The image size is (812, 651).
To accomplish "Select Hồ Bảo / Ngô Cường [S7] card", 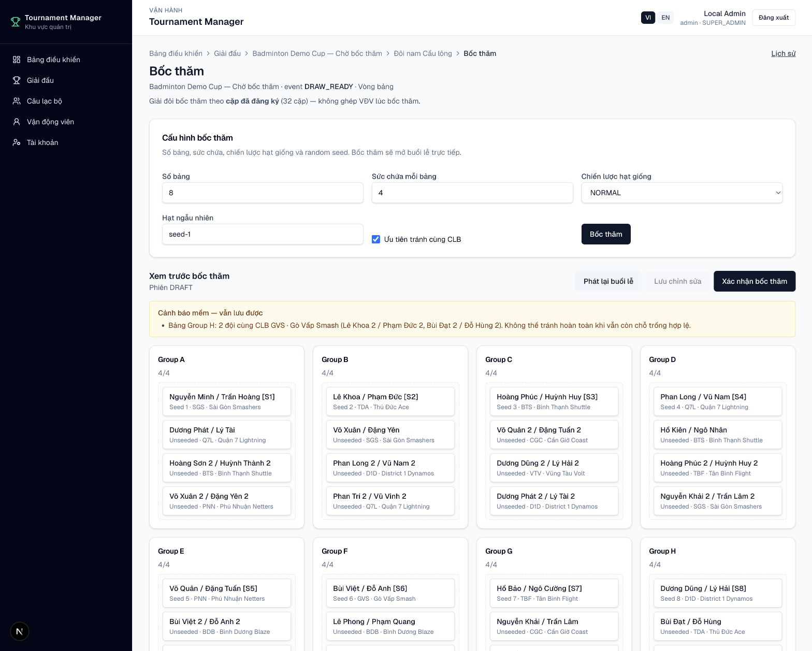I will point(554,593).
